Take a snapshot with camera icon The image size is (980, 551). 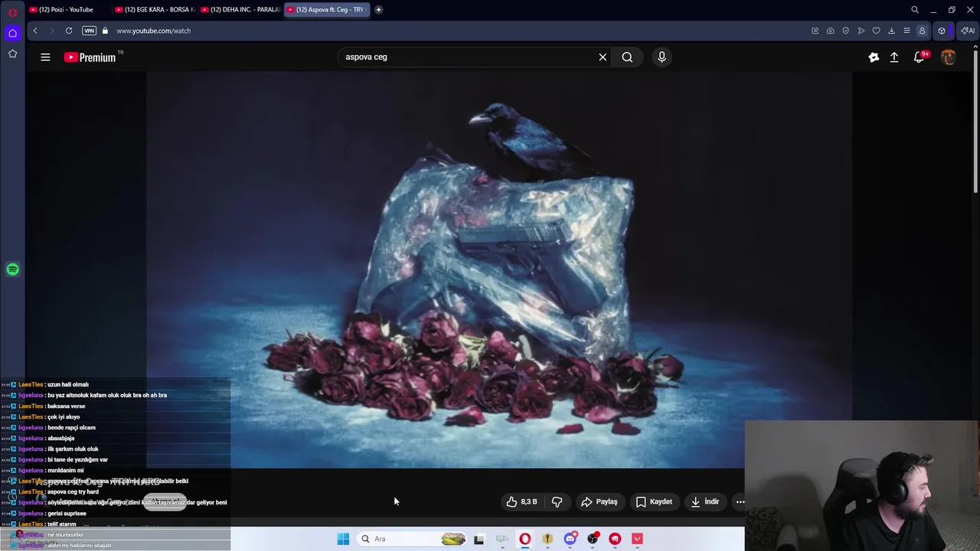pyautogui.click(x=831, y=31)
